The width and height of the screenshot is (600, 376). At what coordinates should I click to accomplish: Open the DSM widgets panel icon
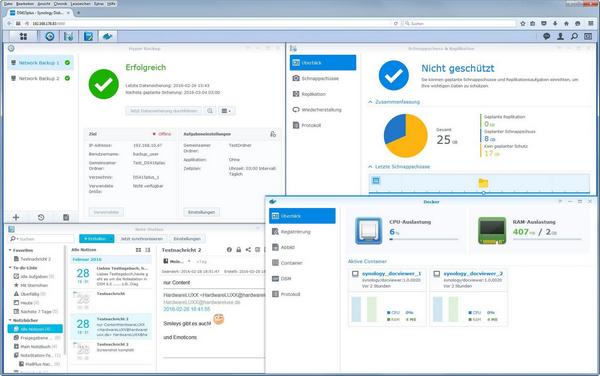pos(588,36)
